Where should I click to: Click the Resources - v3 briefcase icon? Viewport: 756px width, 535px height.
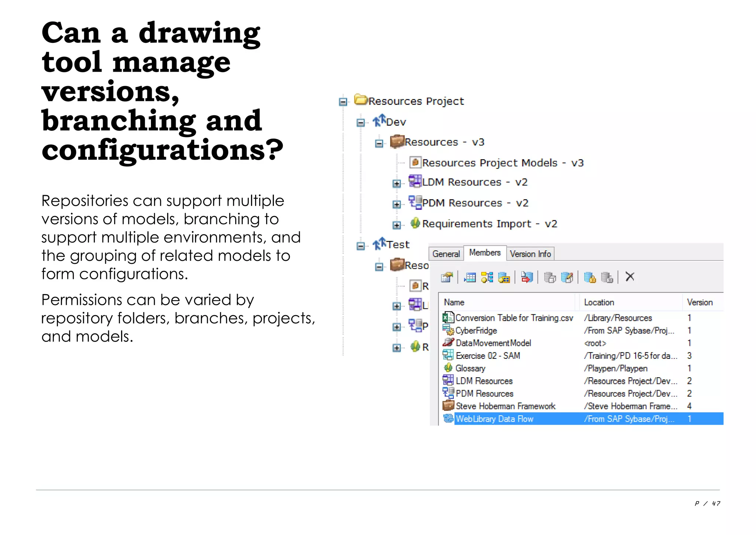point(397,141)
